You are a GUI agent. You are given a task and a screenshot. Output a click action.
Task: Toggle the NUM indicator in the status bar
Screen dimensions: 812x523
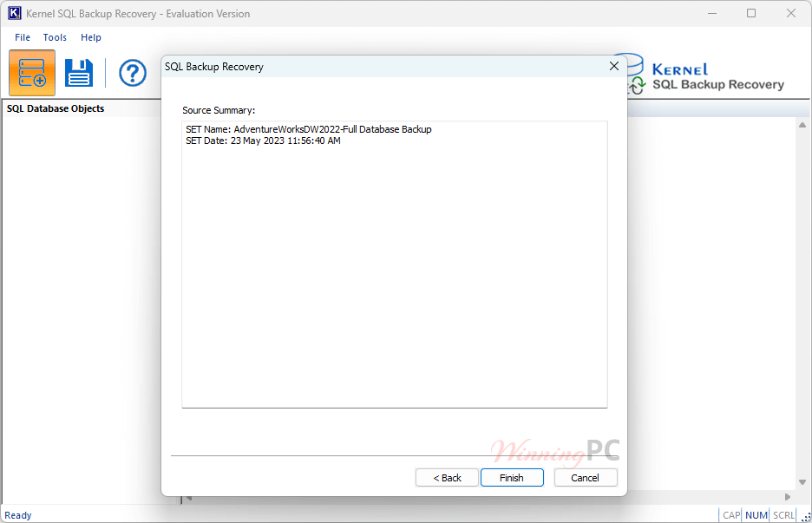click(756, 515)
